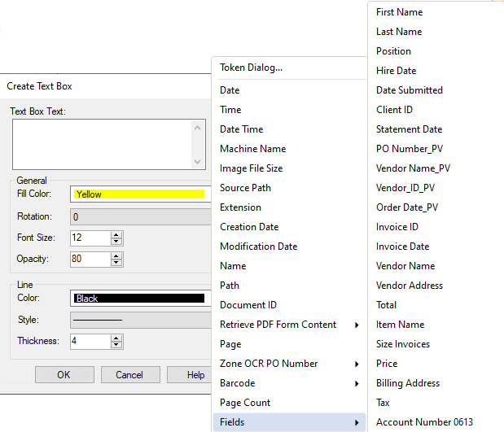Click text box scrollbar up arrow
The height and width of the screenshot is (432, 504).
[198, 129]
